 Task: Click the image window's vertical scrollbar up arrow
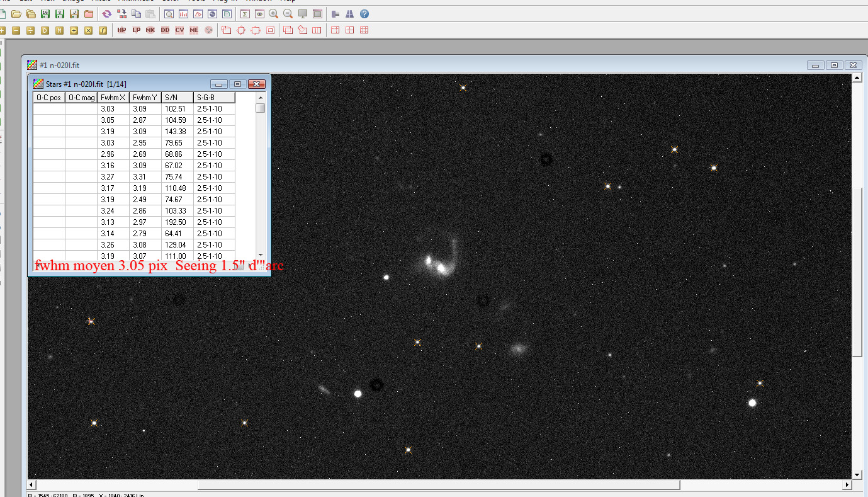(x=857, y=78)
